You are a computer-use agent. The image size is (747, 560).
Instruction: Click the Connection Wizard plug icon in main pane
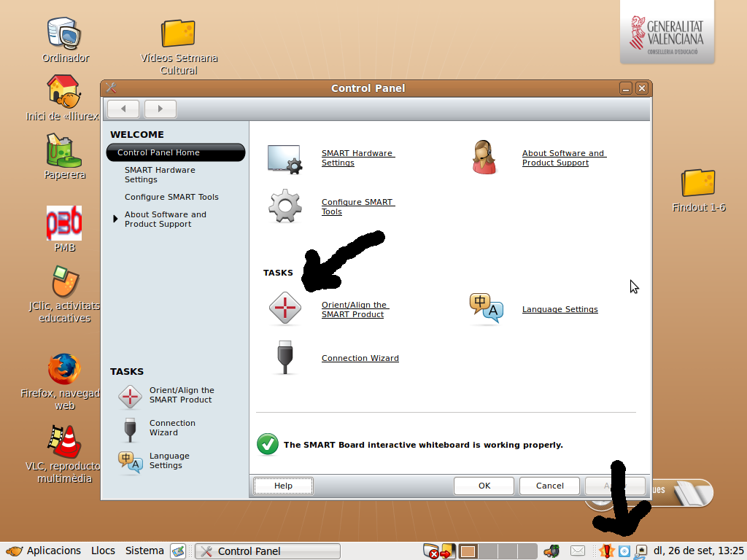[285, 357]
